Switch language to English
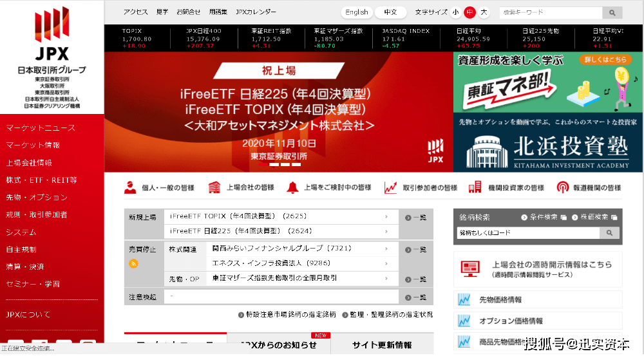The image size is (644, 358). click(357, 12)
